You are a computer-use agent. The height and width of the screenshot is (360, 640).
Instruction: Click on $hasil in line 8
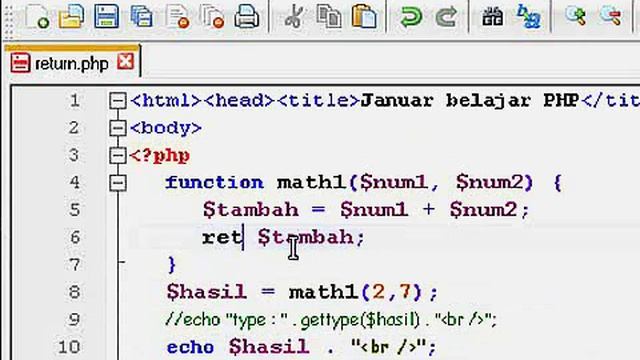click(207, 293)
